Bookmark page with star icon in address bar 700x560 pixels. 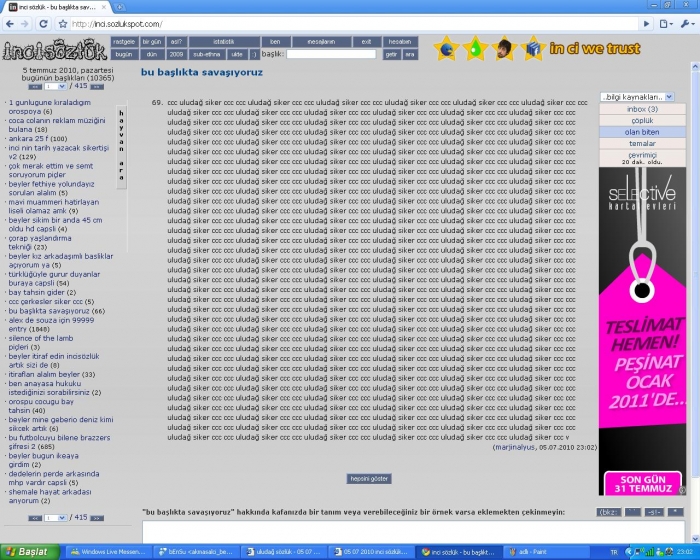coord(63,24)
